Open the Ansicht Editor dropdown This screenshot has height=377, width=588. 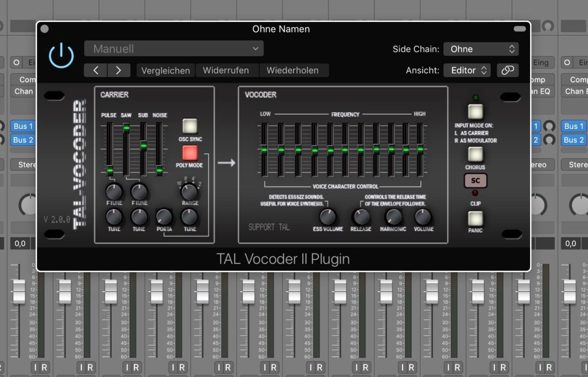[467, 70]
